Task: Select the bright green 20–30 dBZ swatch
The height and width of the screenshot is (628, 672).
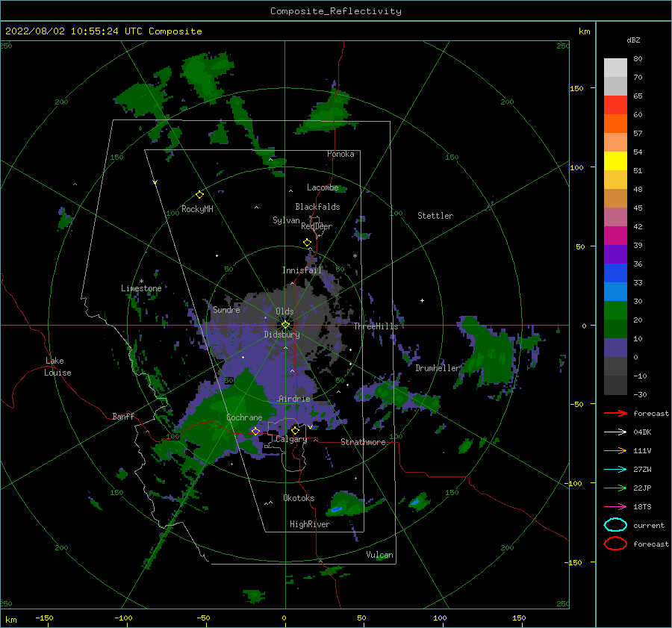Action: pos(615,310)
